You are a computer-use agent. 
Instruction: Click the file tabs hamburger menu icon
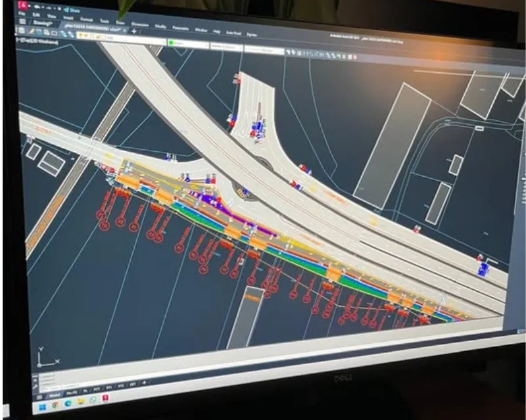[x=22, y=22]
